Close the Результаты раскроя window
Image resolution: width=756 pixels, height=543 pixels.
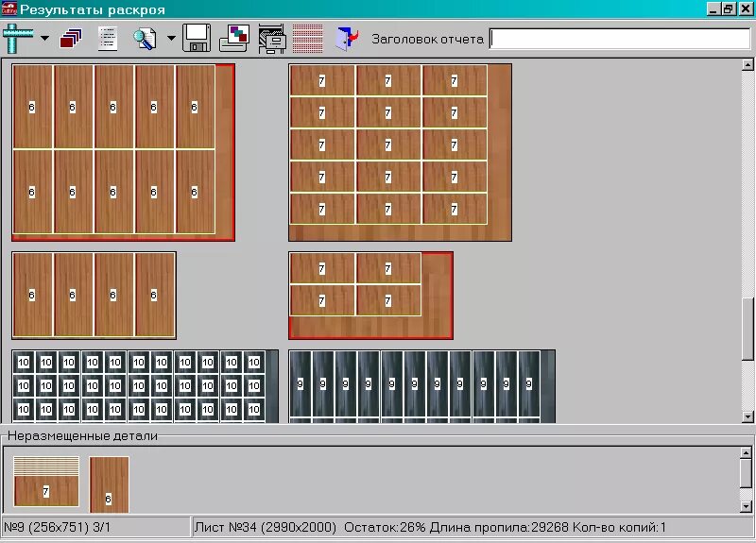pyautogui.click(x=746, y=9)
